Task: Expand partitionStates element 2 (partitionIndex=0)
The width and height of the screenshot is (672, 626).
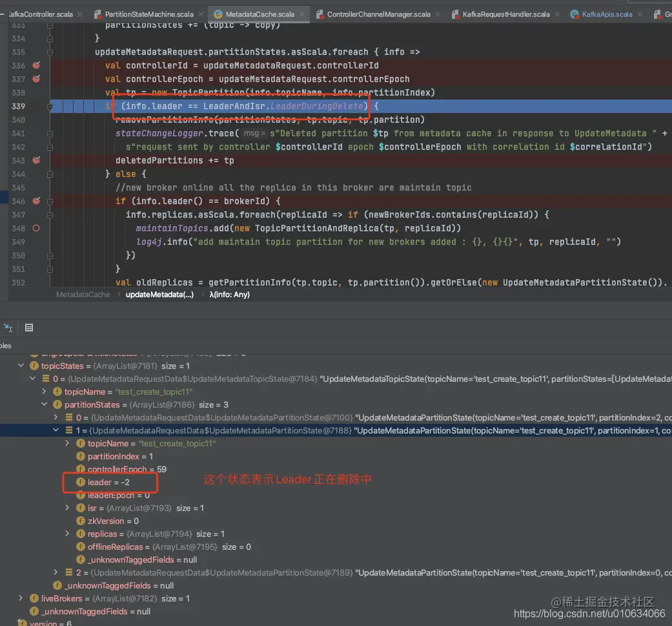Action: 56,572
